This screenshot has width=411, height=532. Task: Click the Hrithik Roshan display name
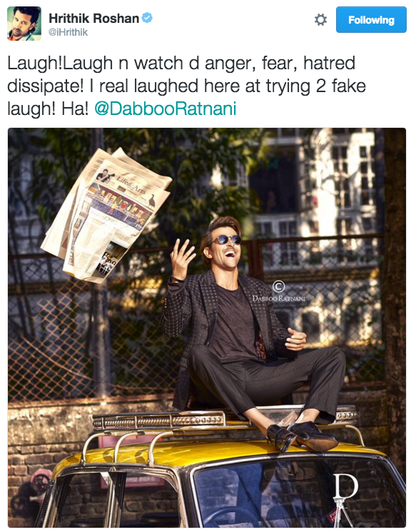pos(94,19)
